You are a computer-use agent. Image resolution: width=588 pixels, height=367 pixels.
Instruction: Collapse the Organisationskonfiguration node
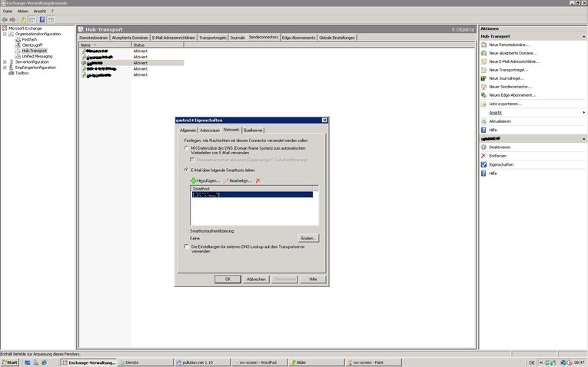pos(5,34)
